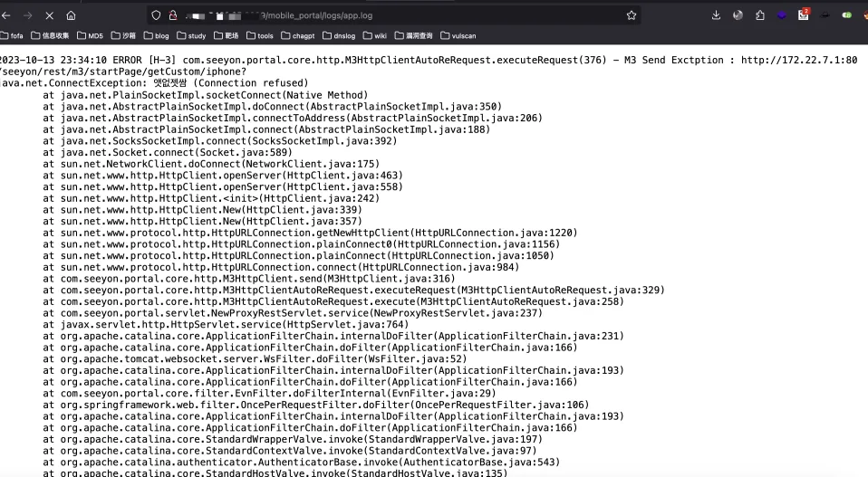Open the 漏洞查询 bookmark folder

point(413,36)
